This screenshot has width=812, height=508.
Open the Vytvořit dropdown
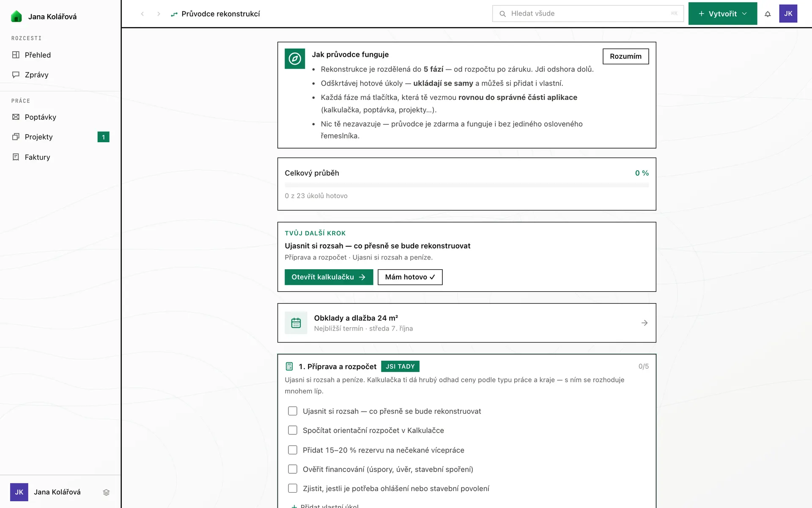[x=723, y=14]
